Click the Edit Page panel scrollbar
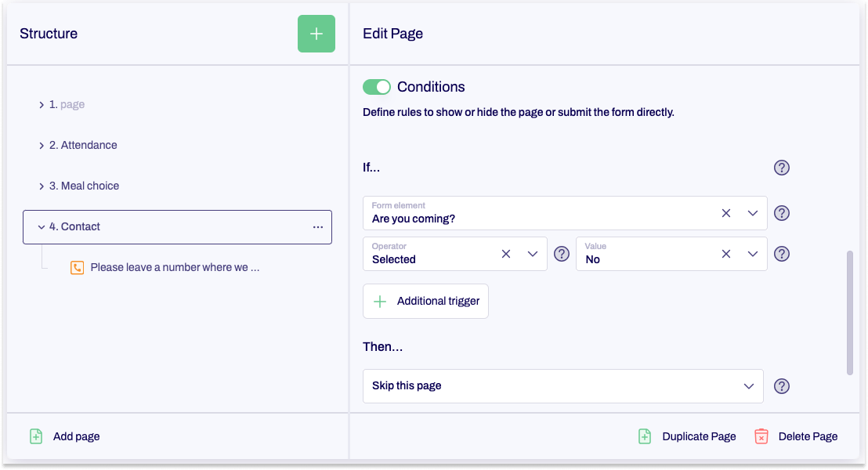This screenshot has height=470, width=868. [x=850, y=313]
